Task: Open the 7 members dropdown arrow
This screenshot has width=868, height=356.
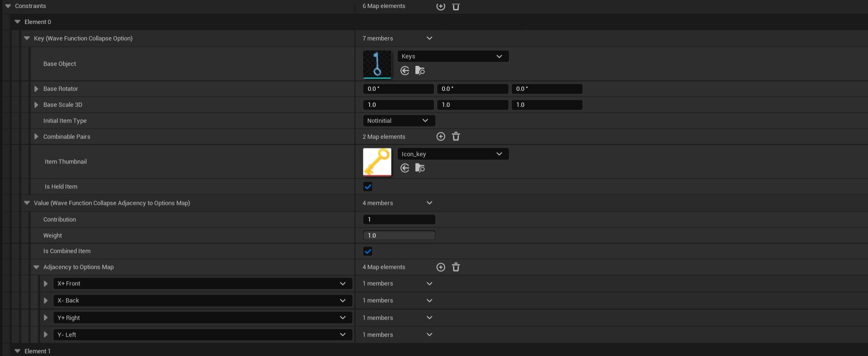Action: click(429, 38)
